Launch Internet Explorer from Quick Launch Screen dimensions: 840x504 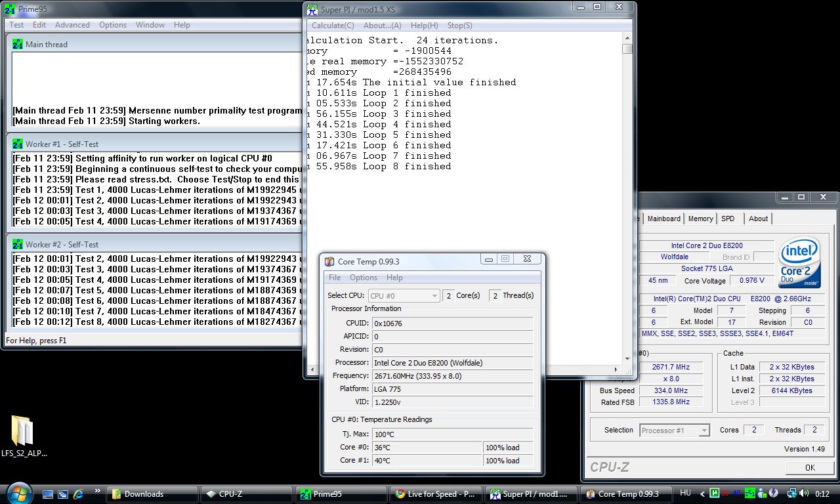pos(79,493)
